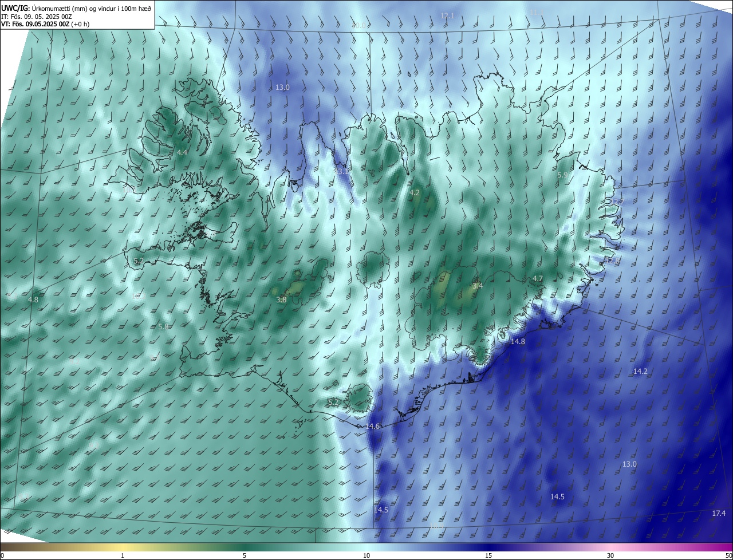Select the 4.4 value over the Westfjords
Screen dimensions: 733x560
click(x=182, y=152)
